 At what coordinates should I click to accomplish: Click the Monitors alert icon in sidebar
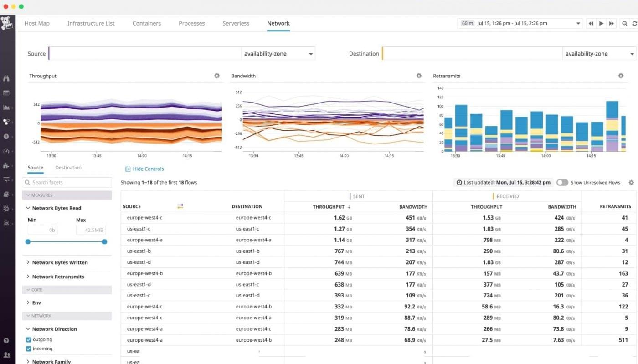pyautogui.click(x=6, y=136)
